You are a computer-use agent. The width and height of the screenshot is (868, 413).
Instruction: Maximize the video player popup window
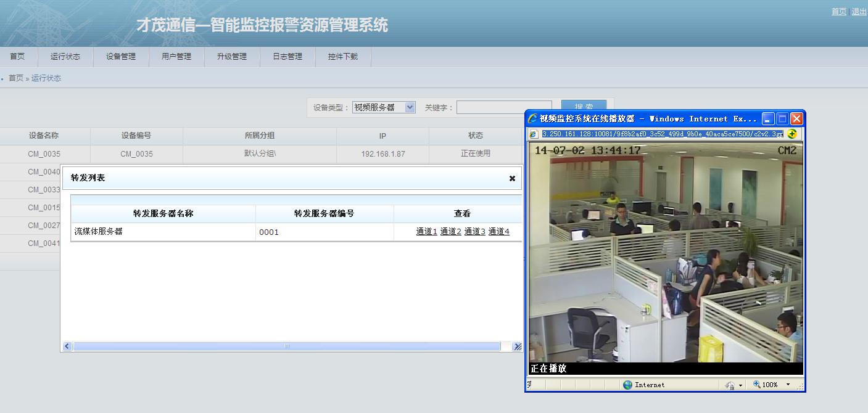(x=782, y=118)
